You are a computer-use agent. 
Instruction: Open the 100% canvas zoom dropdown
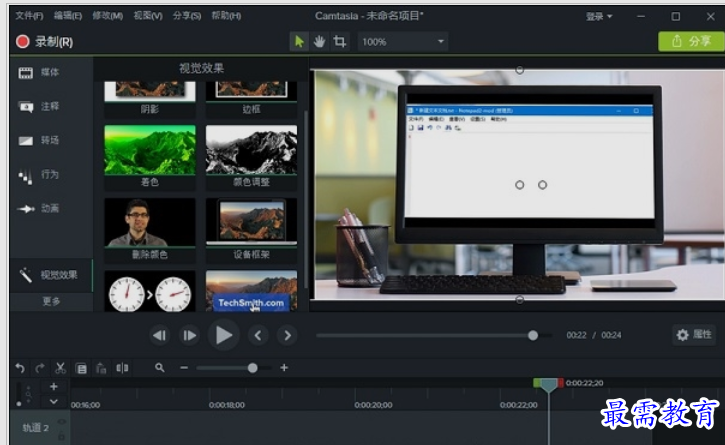coord(402,42)
